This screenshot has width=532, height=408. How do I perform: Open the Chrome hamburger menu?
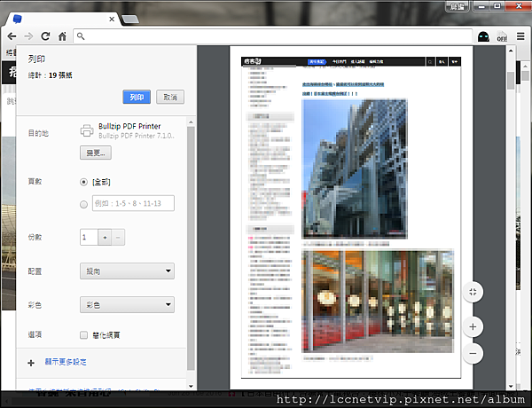(x=520, y=36)
